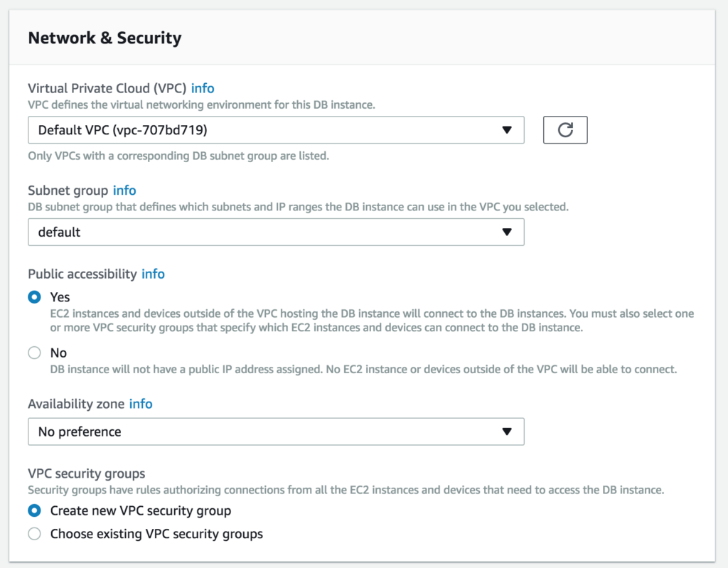Click the triangle arrow in Availability zone selector
Viewport: 728px width, 568px height.
coord(506,432)
